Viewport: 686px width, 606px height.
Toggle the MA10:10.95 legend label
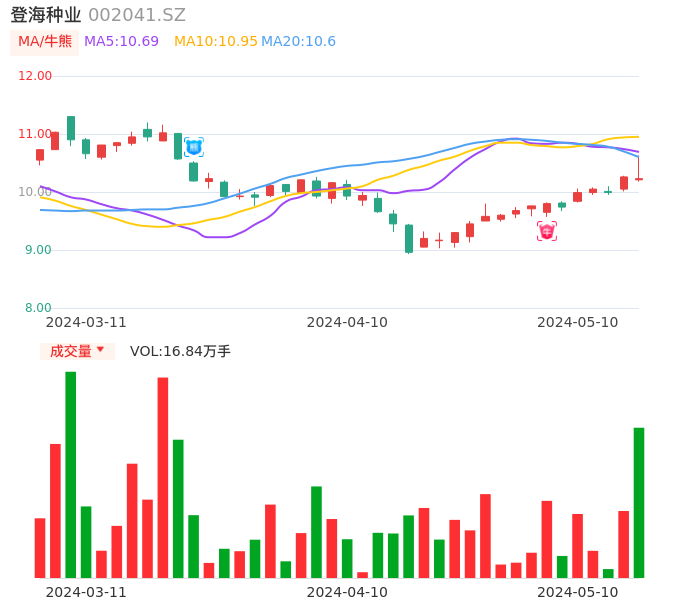click(x=216, y=42)
